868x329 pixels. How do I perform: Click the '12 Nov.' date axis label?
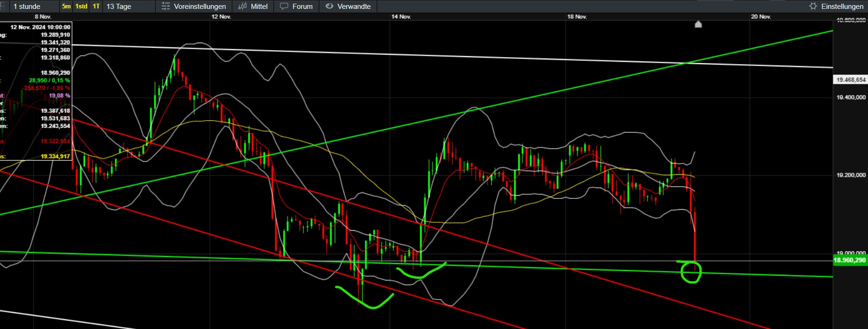click(x=221, y=17)
